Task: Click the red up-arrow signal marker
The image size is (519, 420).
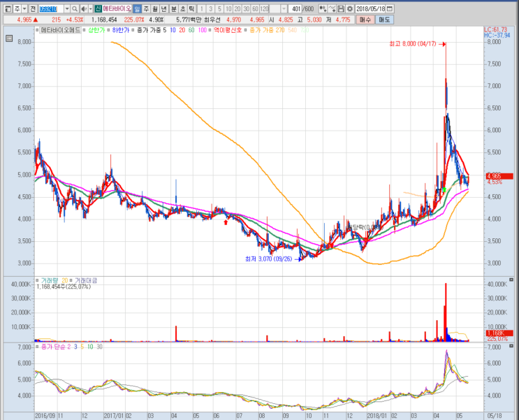Action: pos(226,222)
